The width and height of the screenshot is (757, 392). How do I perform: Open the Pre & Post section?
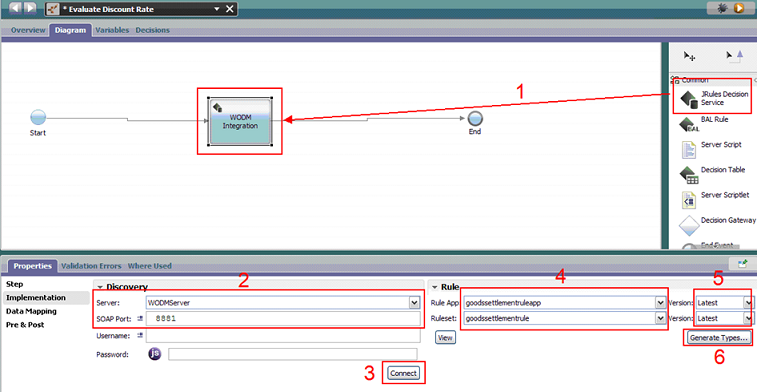click(25, 324)
